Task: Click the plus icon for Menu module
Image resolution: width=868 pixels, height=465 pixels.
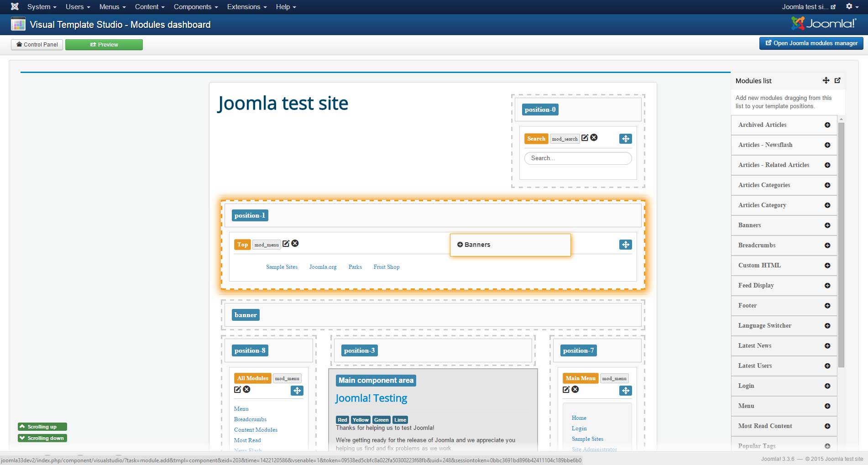Action: 827,406
